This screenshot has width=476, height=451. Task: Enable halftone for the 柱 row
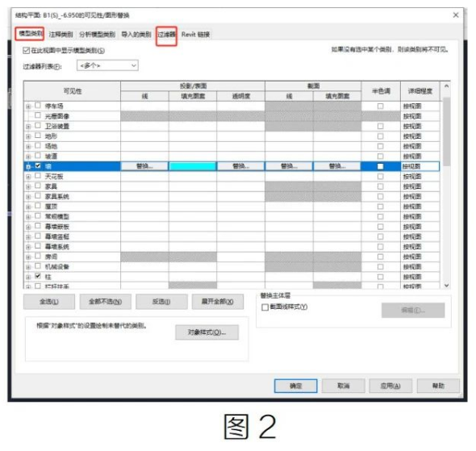[x=380, y=277]
